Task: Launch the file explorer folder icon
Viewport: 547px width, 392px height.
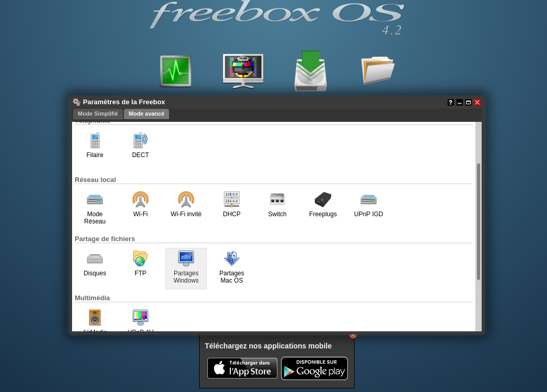Action: point(378,70)
